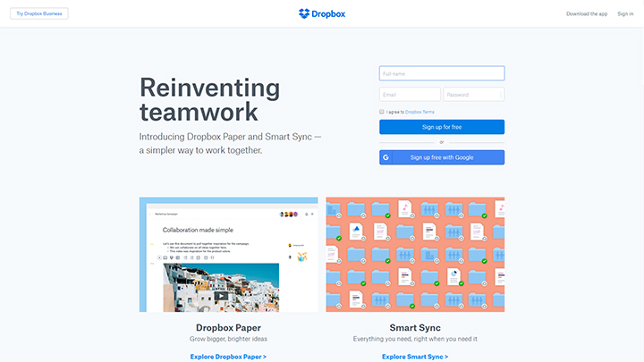Screen dimensions: 644x362
Task: Click the Dropbox Paper preview image
Action: click(228, 255)
